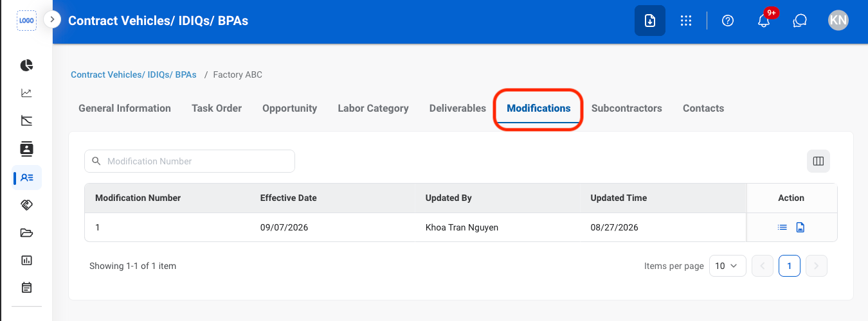
Task: Click the download document icon in header
Action: pyautogui.click(x=650, y=21)
